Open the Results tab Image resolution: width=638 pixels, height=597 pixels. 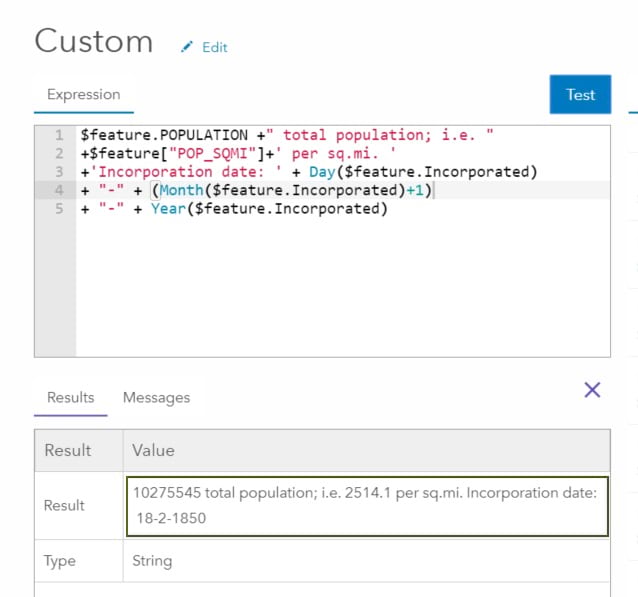(70, 398)
